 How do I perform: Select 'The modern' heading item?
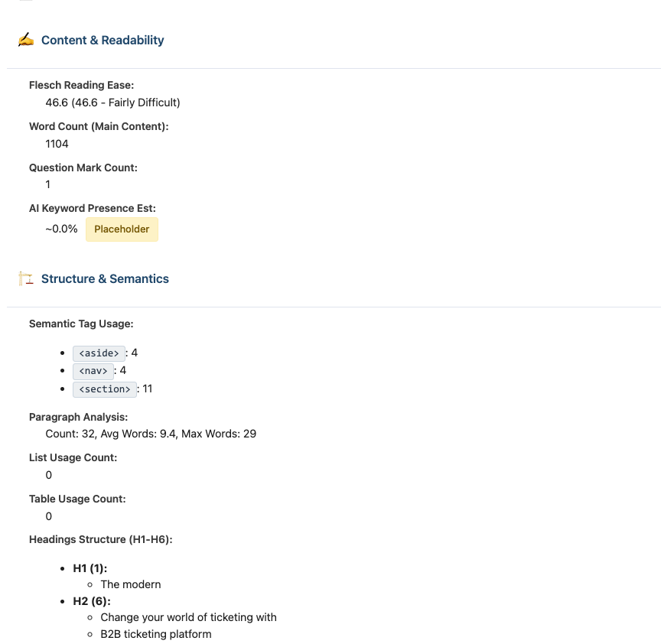(x=131, y=584)
